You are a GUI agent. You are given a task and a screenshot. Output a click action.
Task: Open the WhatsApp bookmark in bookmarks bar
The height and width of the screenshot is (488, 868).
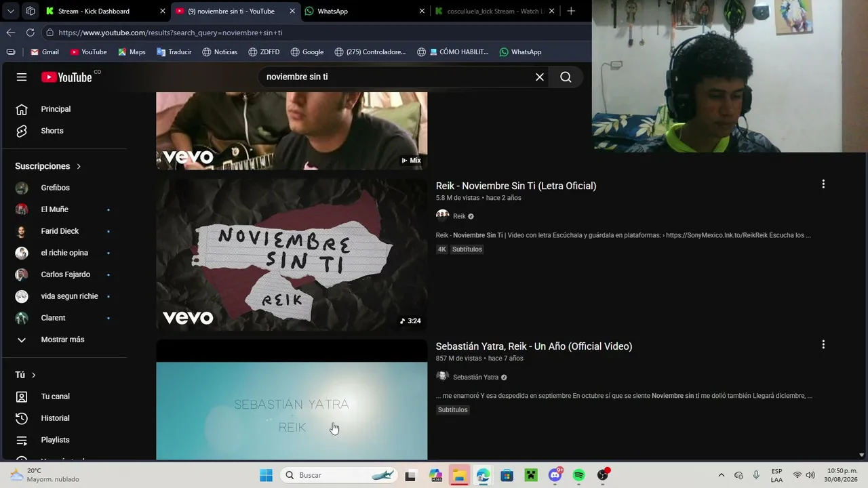pyautogui.click(x=520, y=52)
